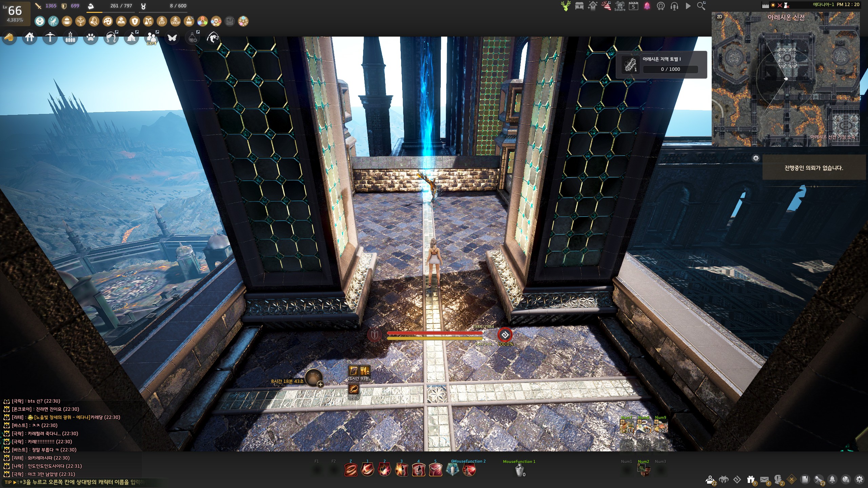Screen dimensions: 868x488
Task: Open the gift box icon with badge 9
Action: pos(751,480)
